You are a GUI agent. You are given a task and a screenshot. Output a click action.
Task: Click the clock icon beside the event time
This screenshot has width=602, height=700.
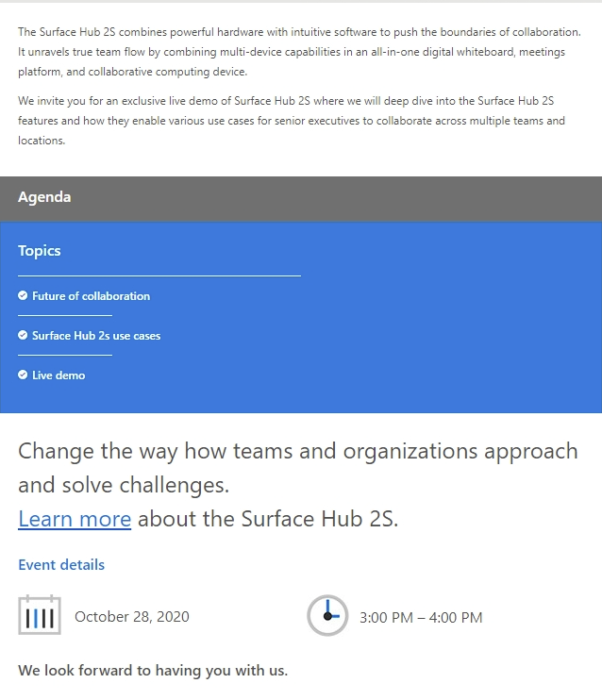click(x=327, y=615)
